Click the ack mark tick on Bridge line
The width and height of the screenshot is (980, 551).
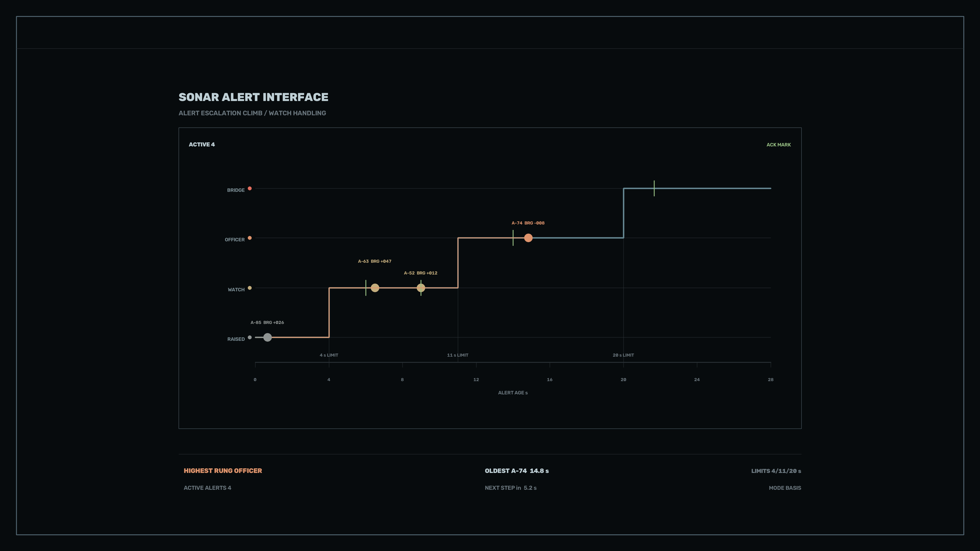click(x=654, y=189)
